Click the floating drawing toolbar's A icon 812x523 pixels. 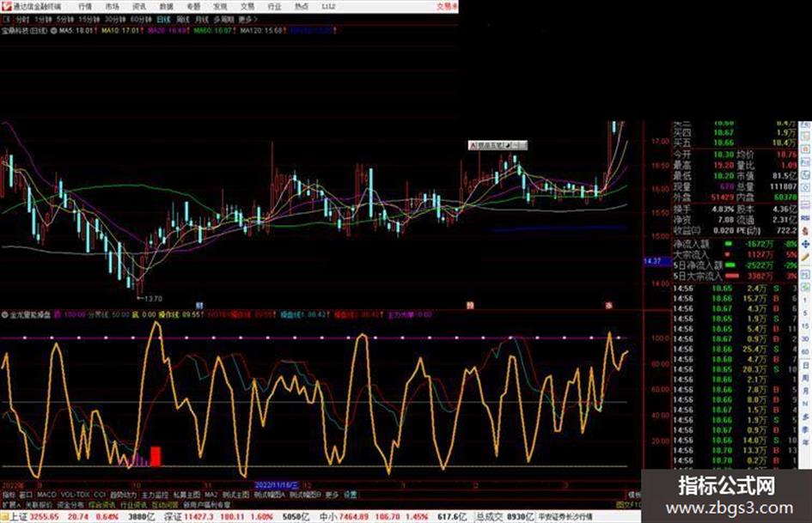coord(473,145)
